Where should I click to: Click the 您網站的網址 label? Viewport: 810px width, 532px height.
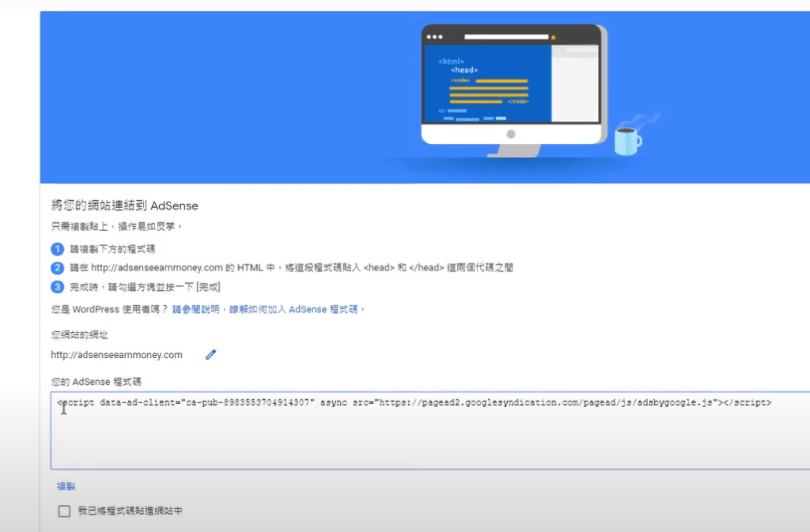(79, 335)
